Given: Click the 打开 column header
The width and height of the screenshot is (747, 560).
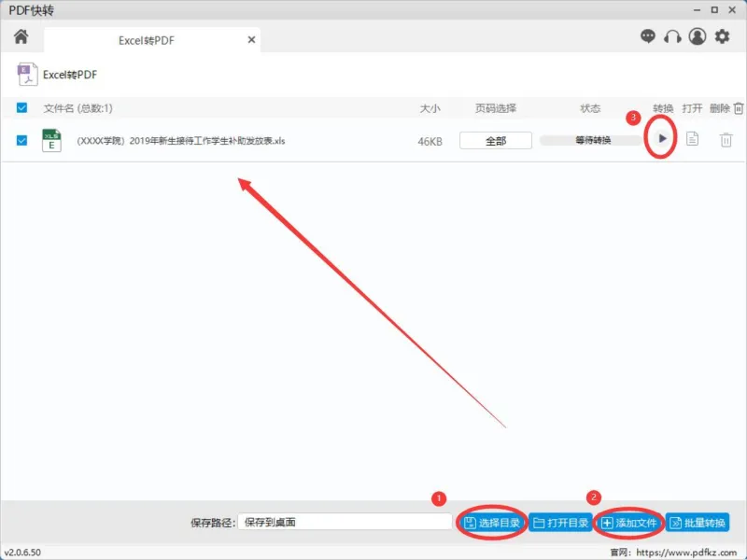Looking at the screenshot, I should [692, 108].
